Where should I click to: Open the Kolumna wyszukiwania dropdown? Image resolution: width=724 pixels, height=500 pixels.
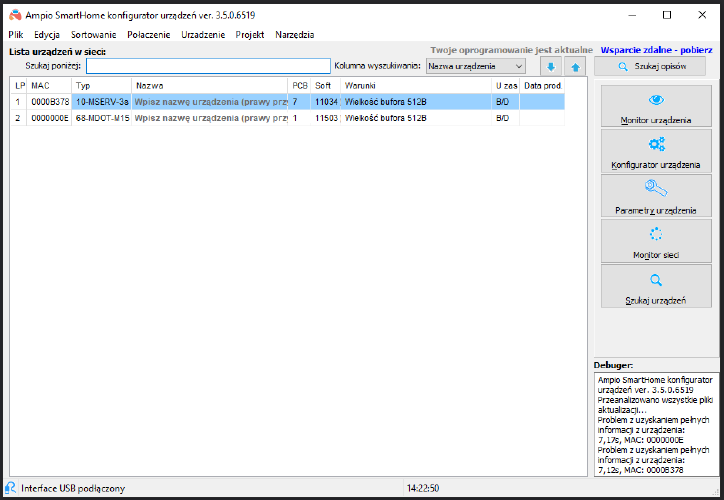[476, 66]
